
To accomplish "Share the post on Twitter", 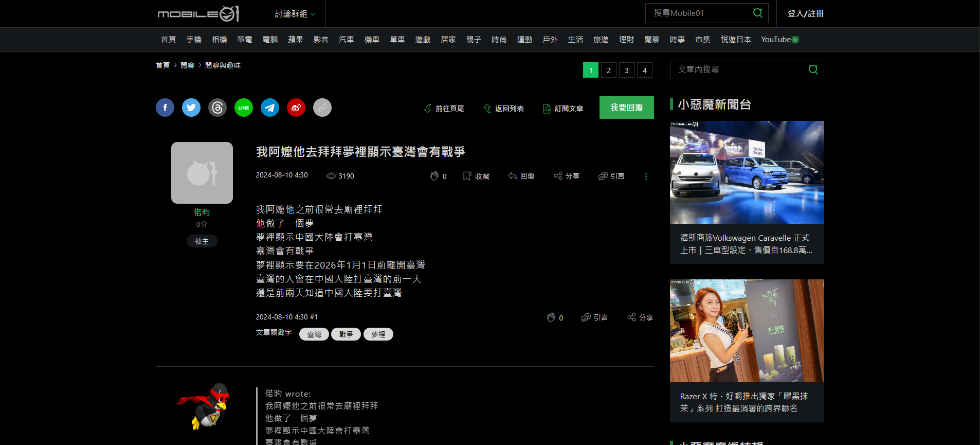I will pos(191,108).
